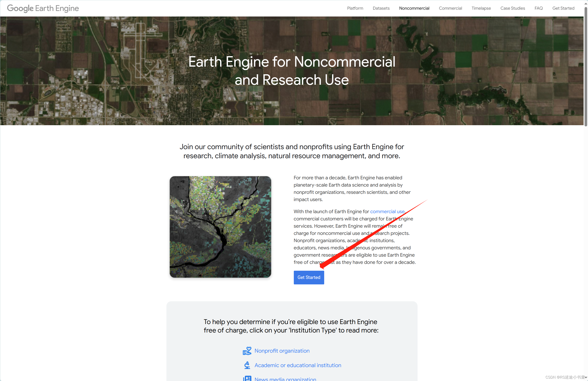
Task: Open the FAQ nav link
Action: (538, 8)
